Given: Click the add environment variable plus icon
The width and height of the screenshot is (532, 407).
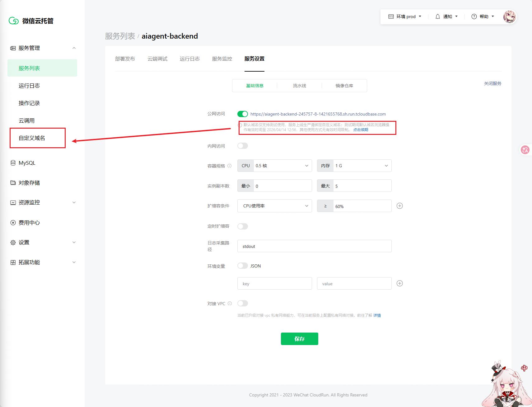Looking at the screenshot, I should point(400,283).
